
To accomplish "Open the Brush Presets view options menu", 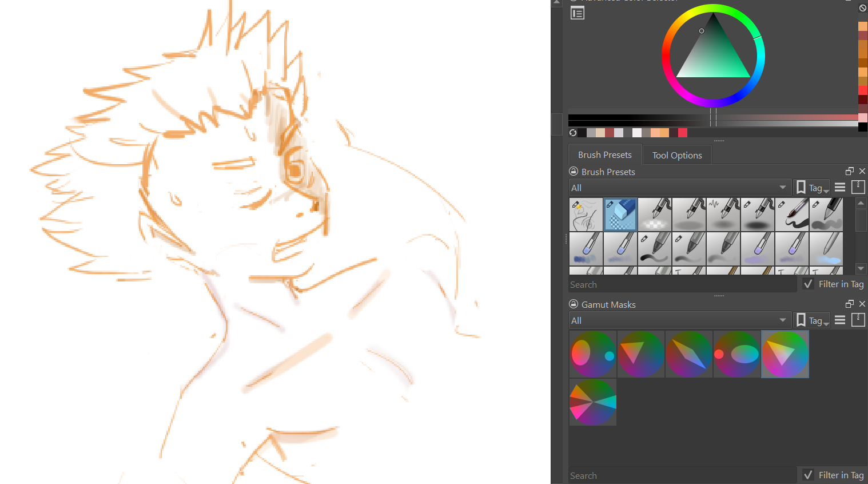I will coord(840,187).
